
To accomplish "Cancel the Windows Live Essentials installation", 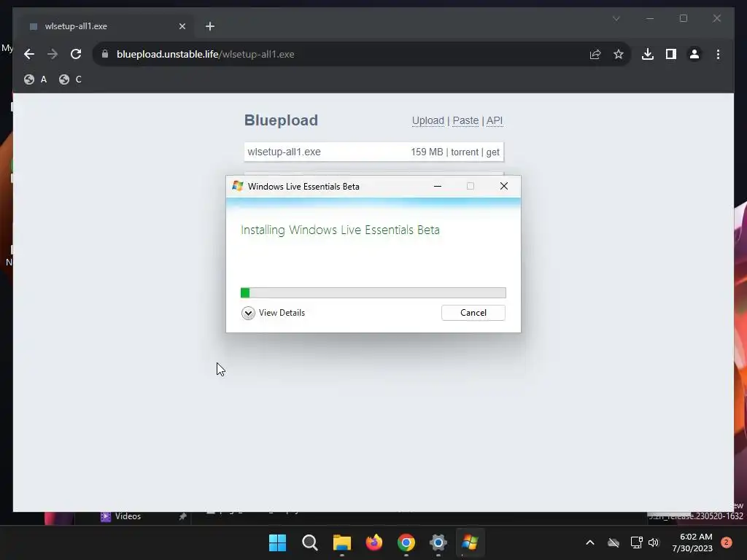I will [x=473, y=313].
